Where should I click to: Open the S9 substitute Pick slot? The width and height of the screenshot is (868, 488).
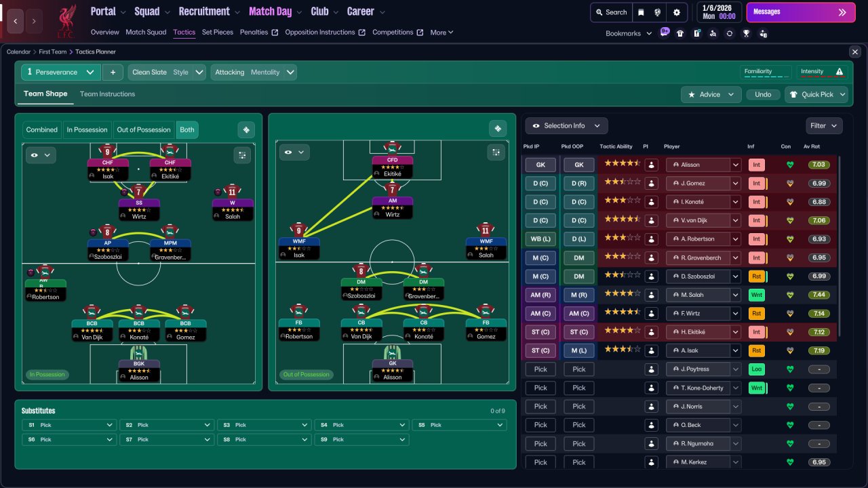(x=361, y=440)
